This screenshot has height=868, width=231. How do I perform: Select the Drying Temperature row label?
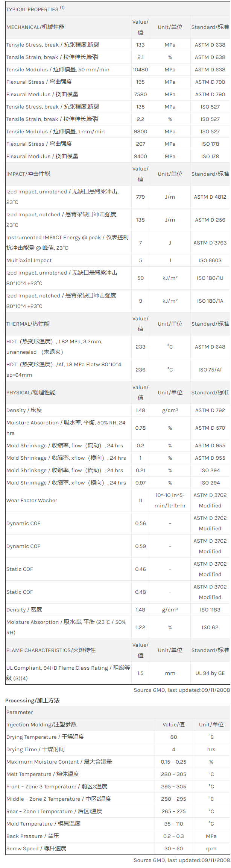click(45, 737)
